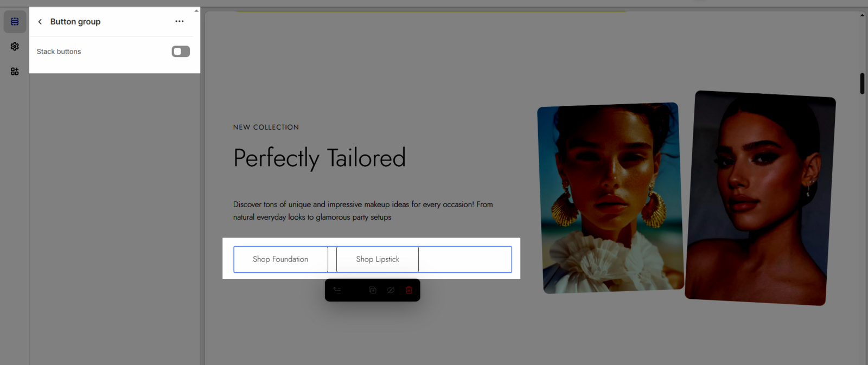Image resolution: width=868 pixels, height=365 pixels.
Task: Click the preview's vertical scrollbar thumb
Action: 861,84
